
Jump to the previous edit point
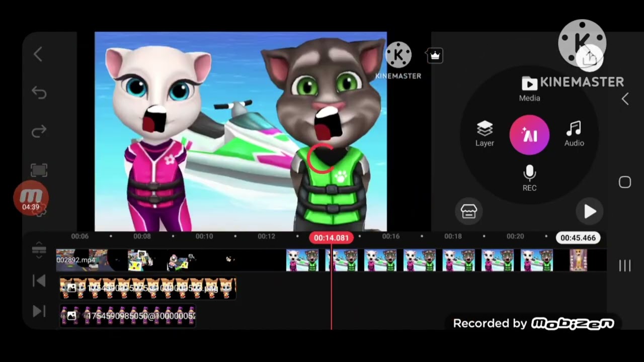39,281
